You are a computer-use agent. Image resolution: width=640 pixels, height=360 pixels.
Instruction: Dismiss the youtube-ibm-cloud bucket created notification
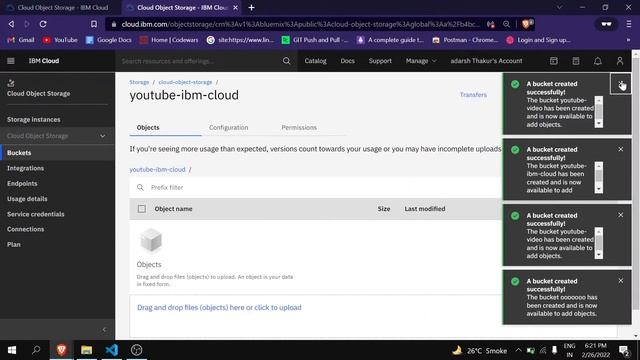(x=620, y=149)
